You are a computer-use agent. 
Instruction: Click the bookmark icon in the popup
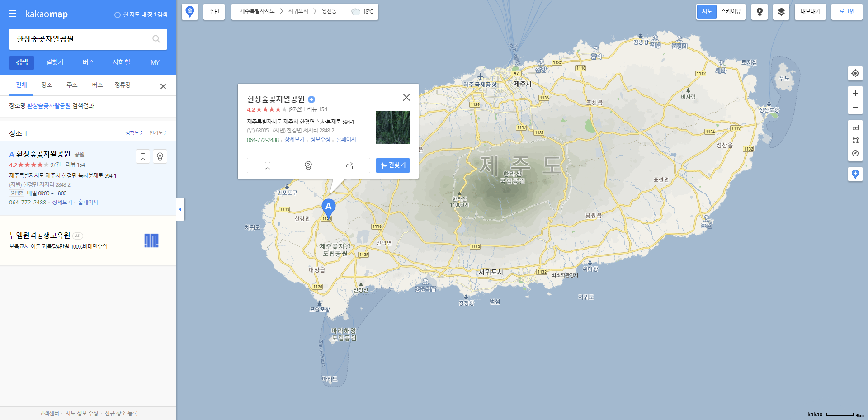(267, 165)
